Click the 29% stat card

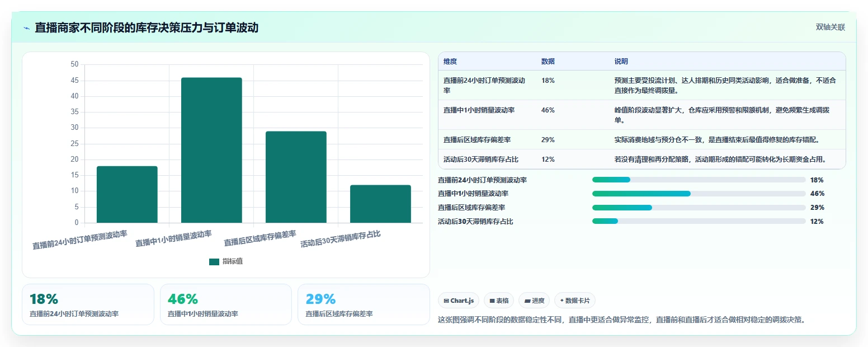[364, 304]
